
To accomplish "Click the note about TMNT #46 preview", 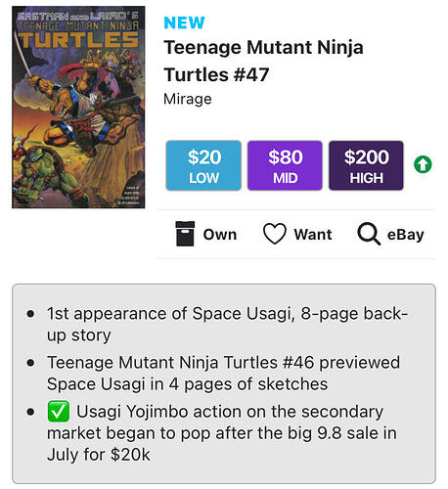I will click(223, 374).
